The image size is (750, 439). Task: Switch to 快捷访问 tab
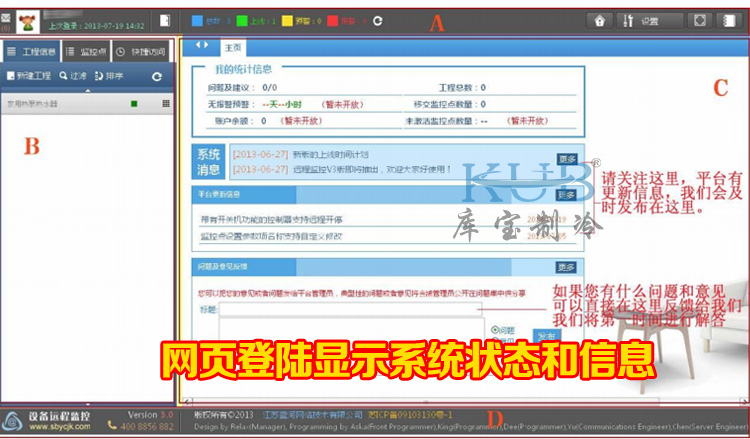(x=142, y=52)
